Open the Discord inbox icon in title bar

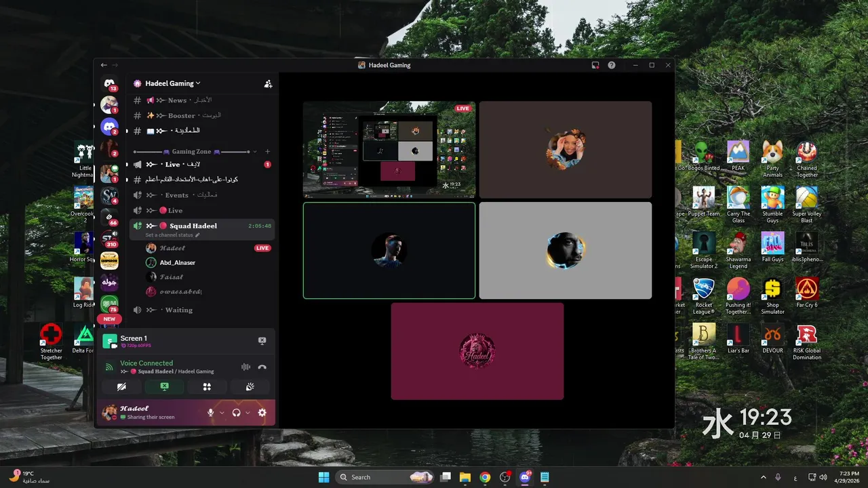(595, 65)
